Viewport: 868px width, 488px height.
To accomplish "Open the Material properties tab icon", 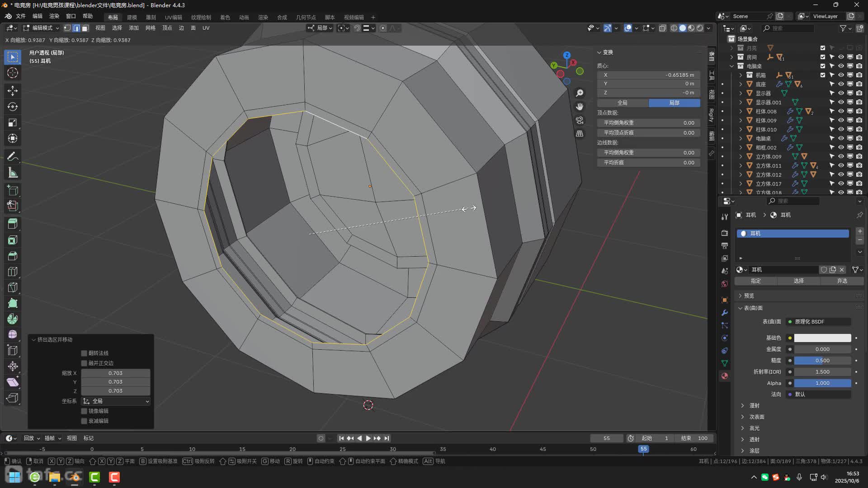I will click(725, 376).
